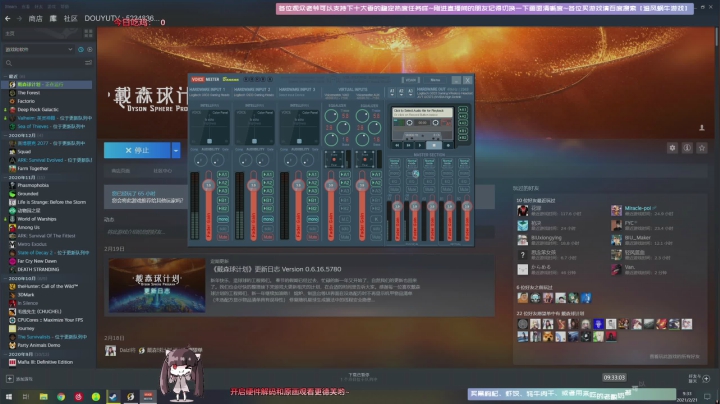Open VBAN settings in Voicemeeter
Viewport: 720px width, 404px height.
pyautogui.click(x=411, y=80)
